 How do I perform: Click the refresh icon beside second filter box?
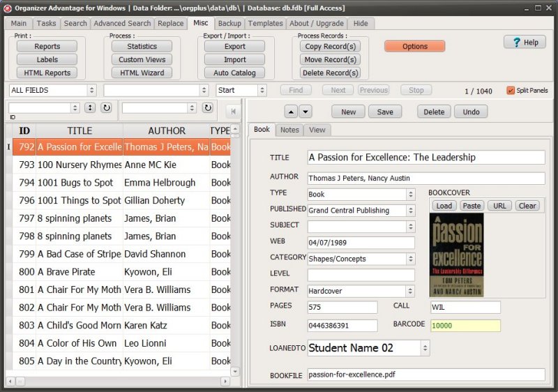207,108
